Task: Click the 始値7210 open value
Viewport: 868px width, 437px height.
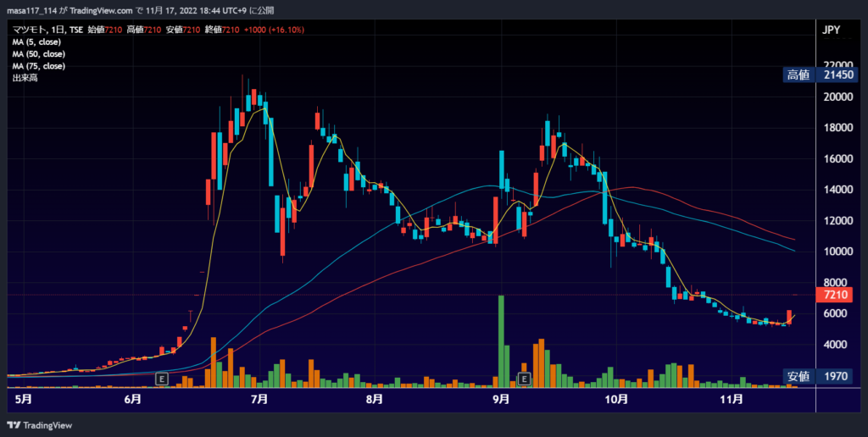Action: (104, 30)
